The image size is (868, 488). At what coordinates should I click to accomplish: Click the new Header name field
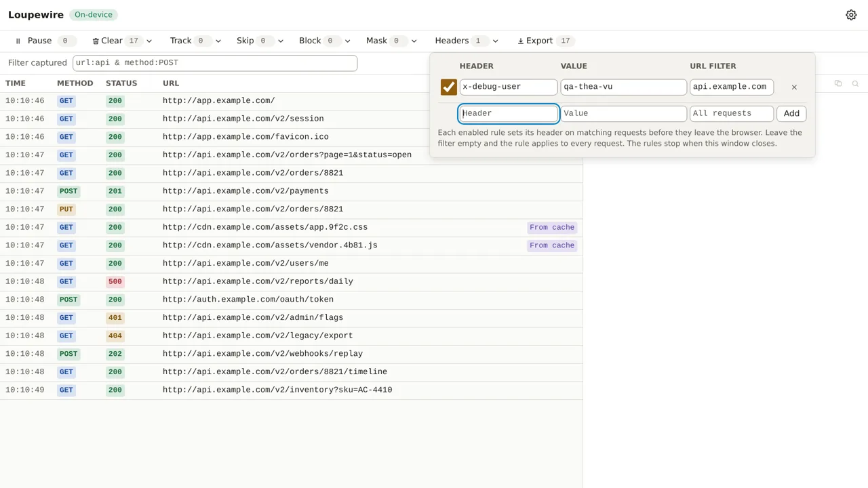coord(509,113)
